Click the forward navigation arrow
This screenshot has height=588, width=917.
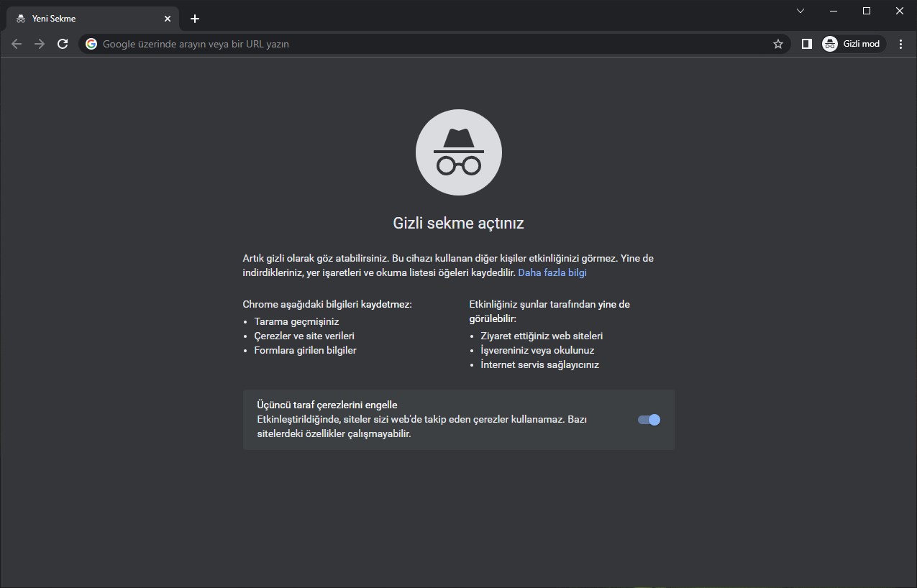click(40, 44)
